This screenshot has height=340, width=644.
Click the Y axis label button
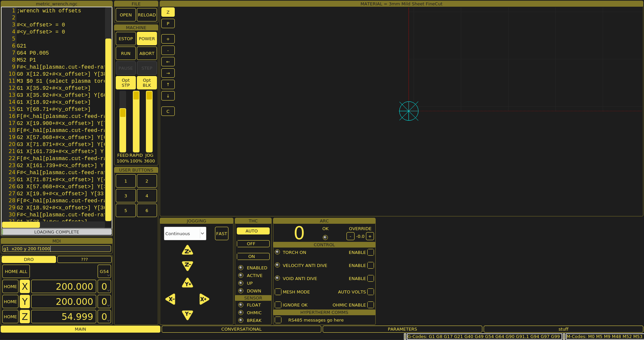pyautogui.click(x=25, y=301)
